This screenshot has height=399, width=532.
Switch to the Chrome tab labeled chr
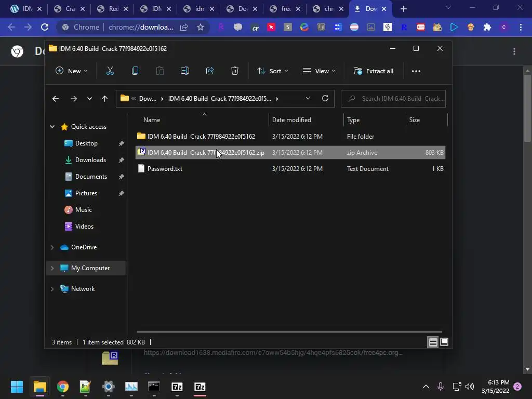pyautogui.click(x=328, y=9)
